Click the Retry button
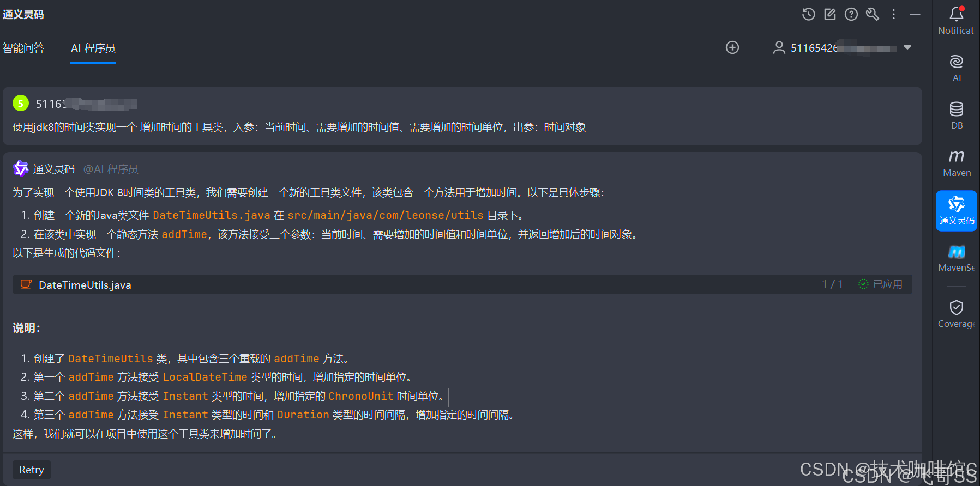The height and width of the screenshot is (486, 980). [x=32, y=470]
